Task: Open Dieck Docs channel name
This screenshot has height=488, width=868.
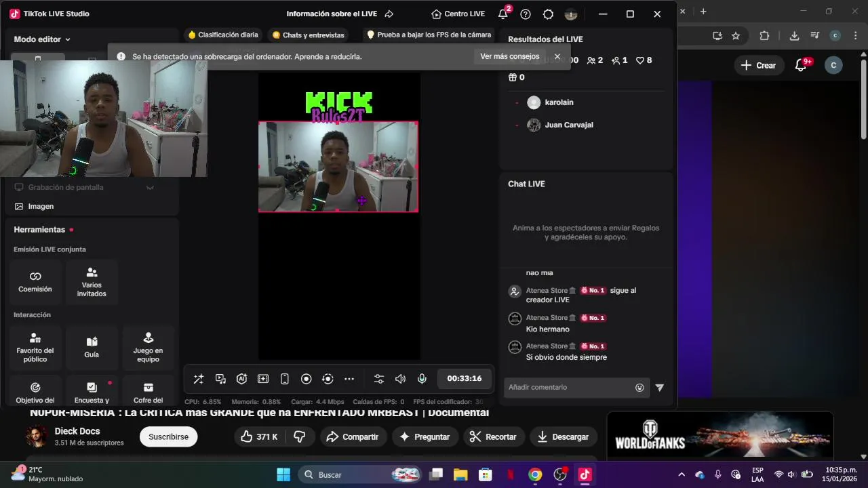Action: [77, 431]
